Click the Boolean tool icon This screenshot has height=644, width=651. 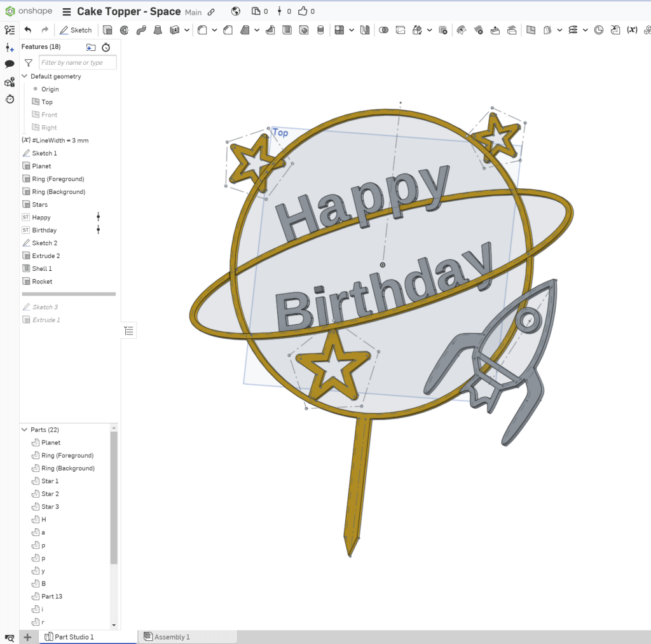tap(383, 30)
